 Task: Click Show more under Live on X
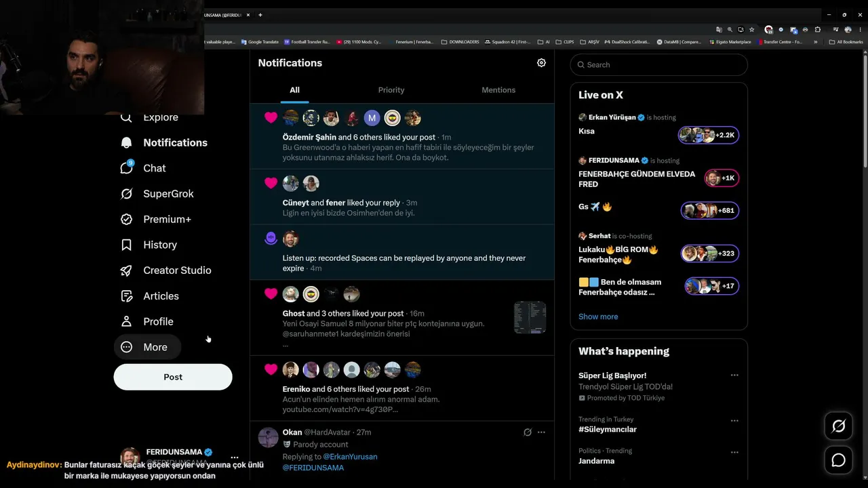598,317
